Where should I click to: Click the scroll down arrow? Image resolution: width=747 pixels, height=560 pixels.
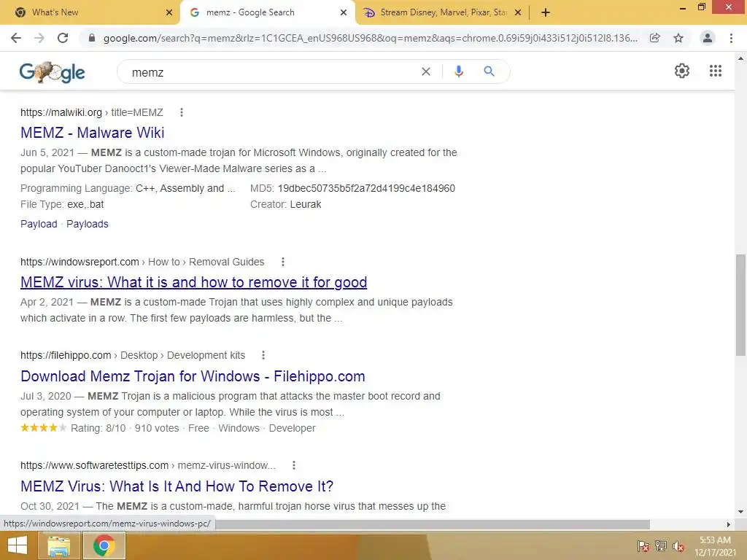point(740,512)
